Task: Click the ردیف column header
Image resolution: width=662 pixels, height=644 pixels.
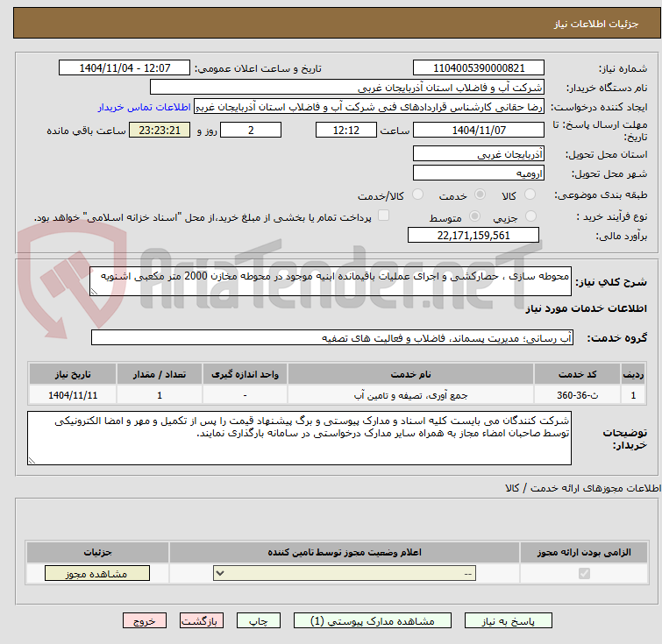Action: coord(633,374)
